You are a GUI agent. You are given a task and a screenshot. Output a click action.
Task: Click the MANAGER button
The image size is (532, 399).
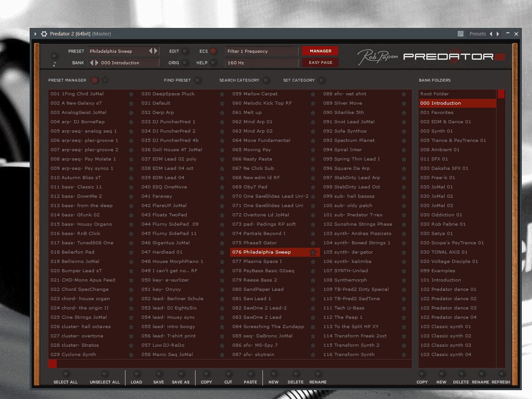point(320,51)
